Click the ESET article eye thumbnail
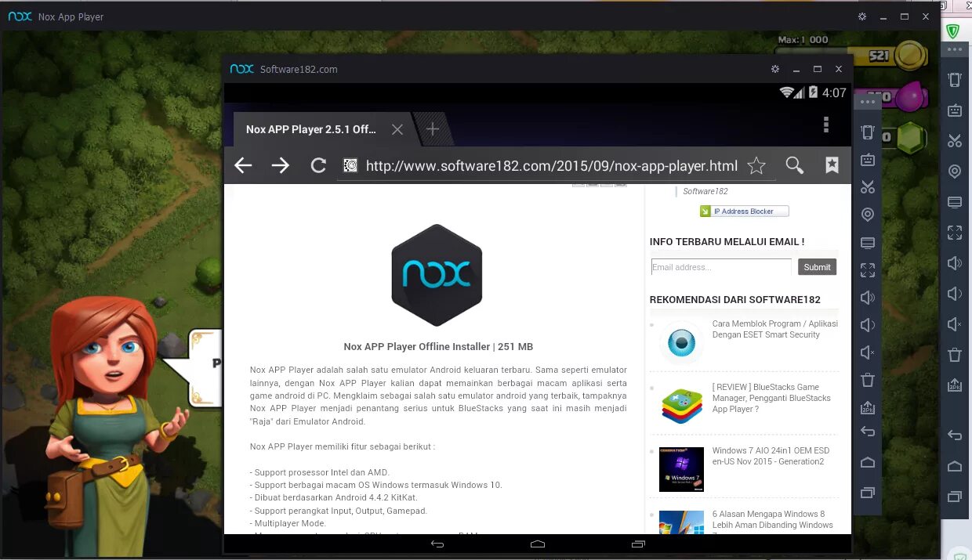 (681, 343)
